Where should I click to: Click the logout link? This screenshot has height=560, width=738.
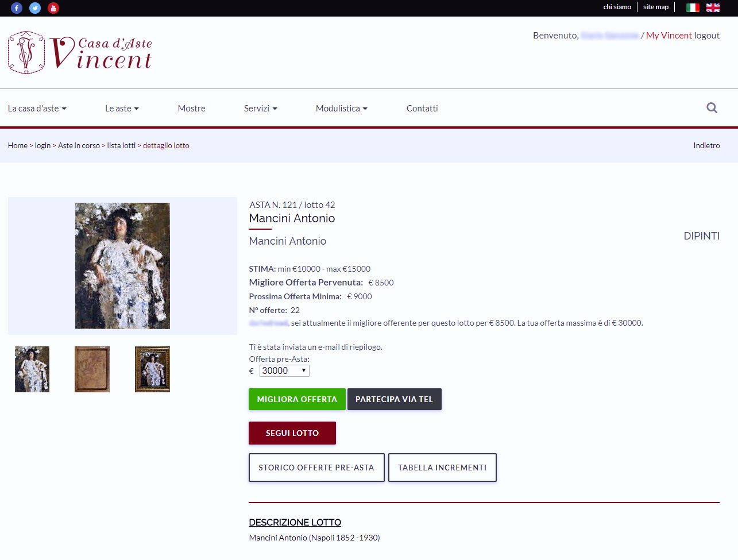pyautogui.click(x=707, y=36)
